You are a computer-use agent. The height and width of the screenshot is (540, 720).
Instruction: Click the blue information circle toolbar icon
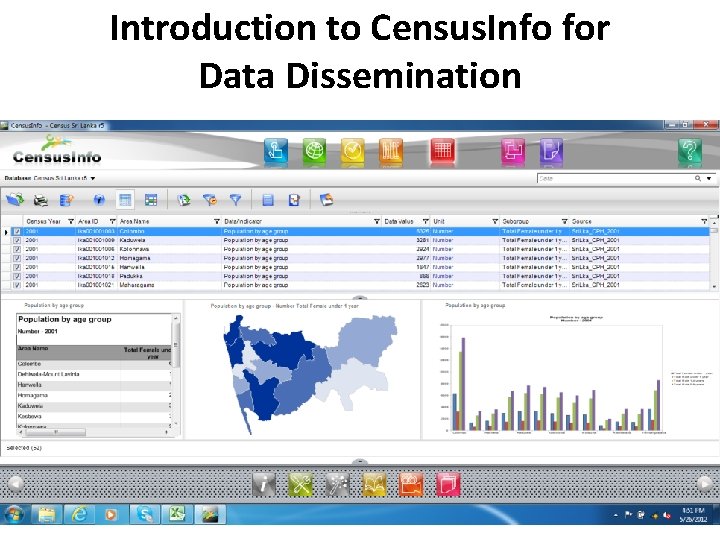[99, 200]
